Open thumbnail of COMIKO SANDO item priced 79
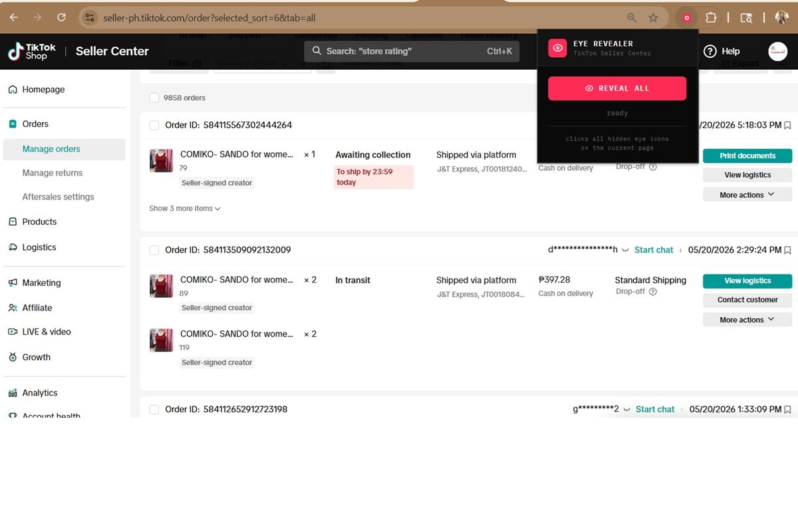798x532 pixels. click(161, 161)
